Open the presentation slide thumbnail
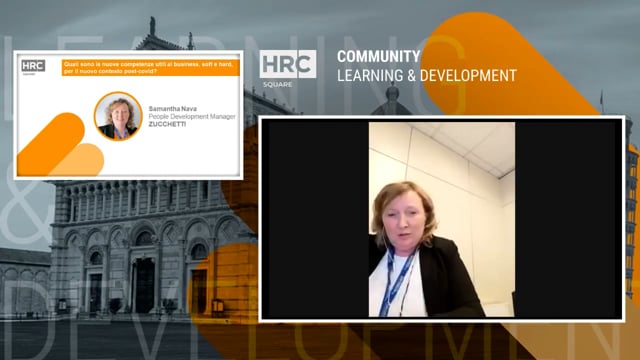Viewport: 640px width, 360px height. [128, 115]
